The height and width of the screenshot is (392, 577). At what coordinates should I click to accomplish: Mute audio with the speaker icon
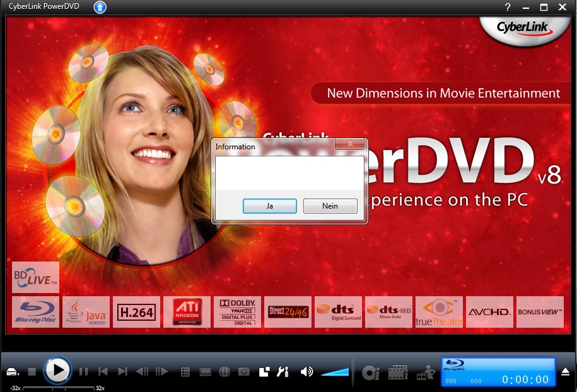(x=306, y=372)
